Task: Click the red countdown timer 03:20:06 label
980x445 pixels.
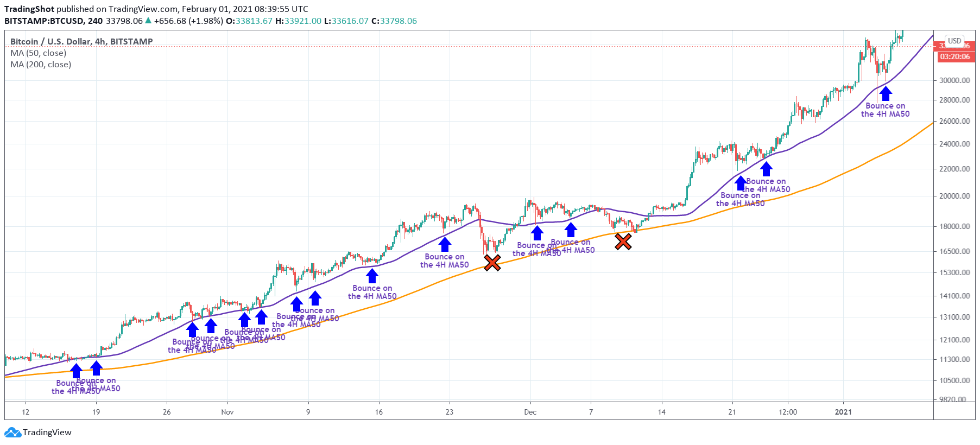Action: 954,56
